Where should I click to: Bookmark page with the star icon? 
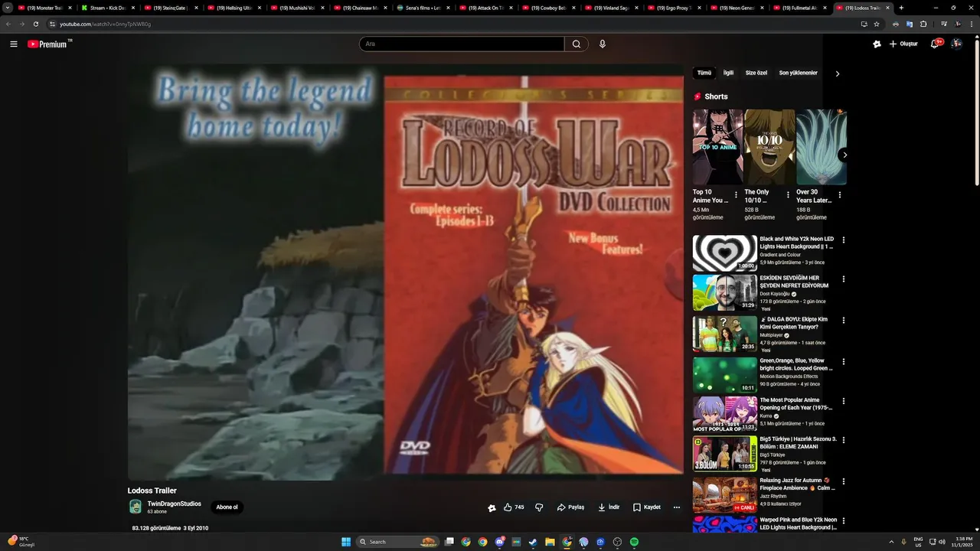coord(877,24)
